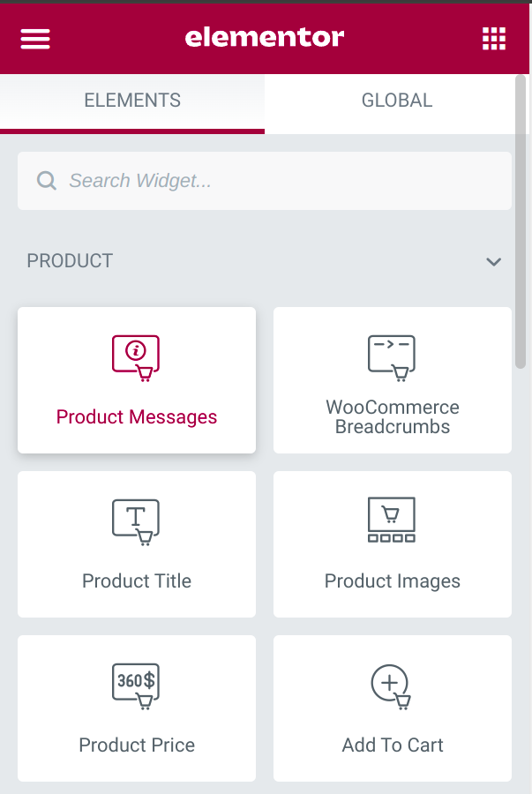
Task: Click the Product Images widget icon
Action: click(x=392, y=520)
